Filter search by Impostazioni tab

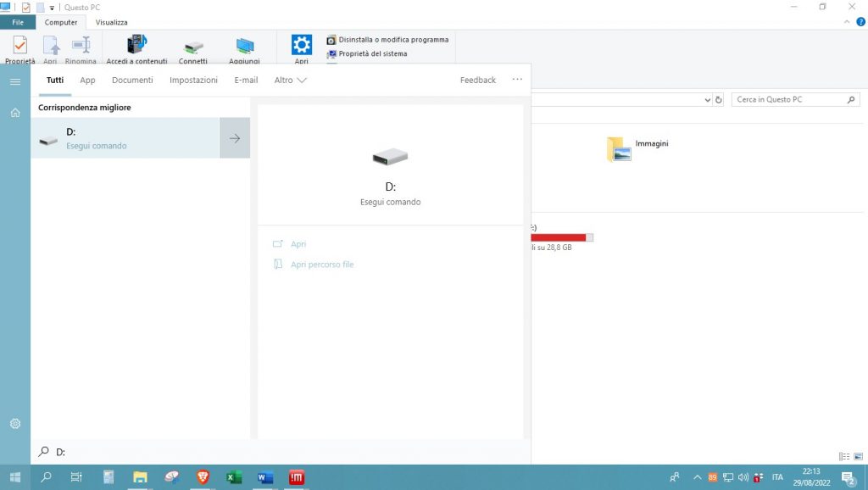pos(193,81)
